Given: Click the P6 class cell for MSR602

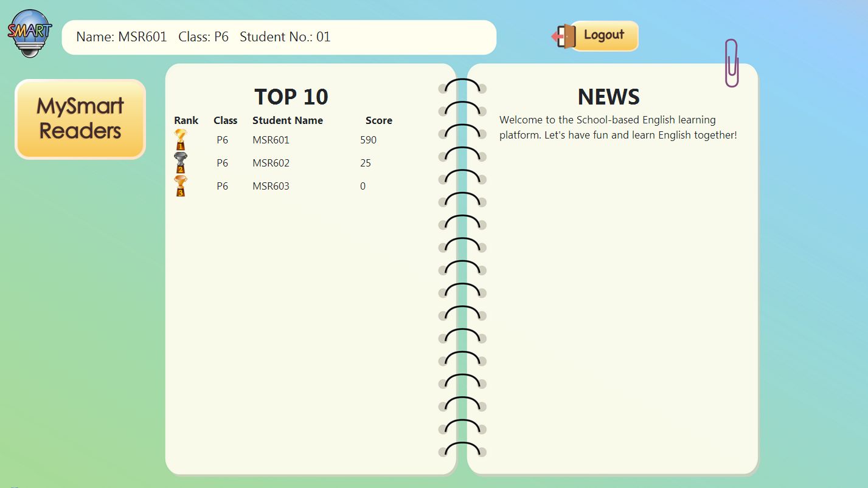Looking at the screenshot, I should (x=223, y=163).
